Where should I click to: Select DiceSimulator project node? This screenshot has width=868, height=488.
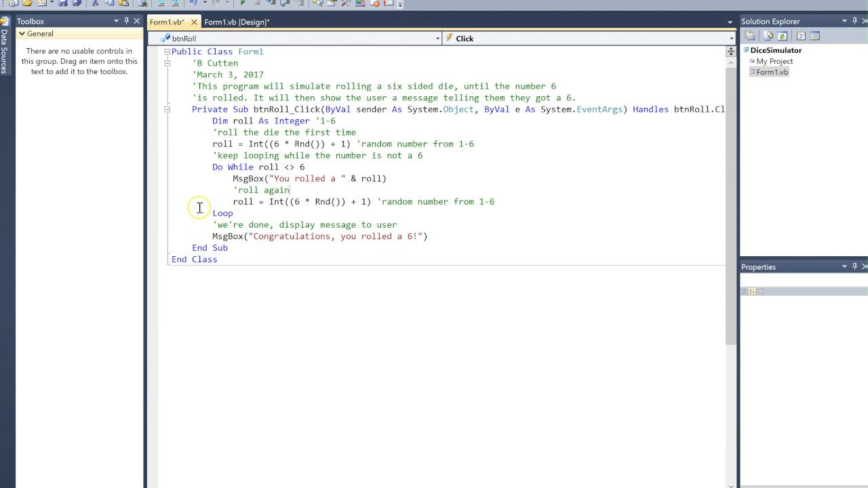(776, 50)
